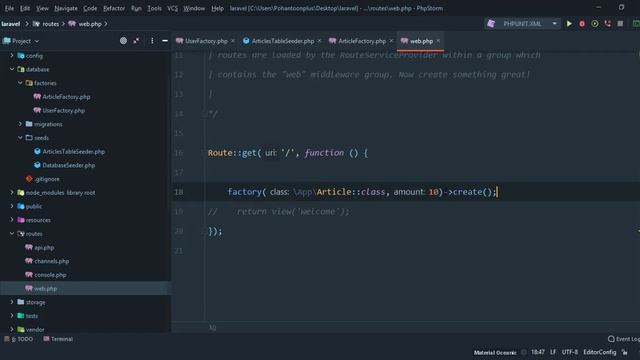Open the Refactor menu
This screenshot has height=360, width=640.
point(114,8)
